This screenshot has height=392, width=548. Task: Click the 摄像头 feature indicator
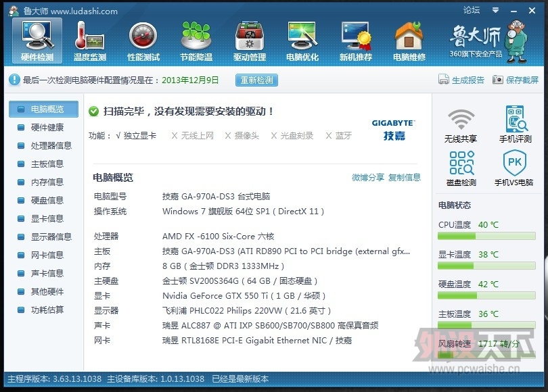click(x=242, y=135)
